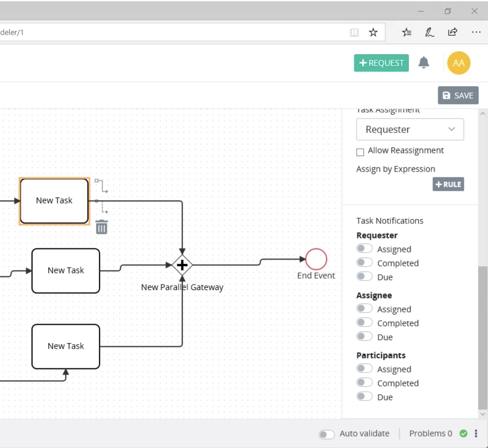Open the favorites hub icon in the toolbar
The height and width of the screenshot is (448, 488).
407,32
